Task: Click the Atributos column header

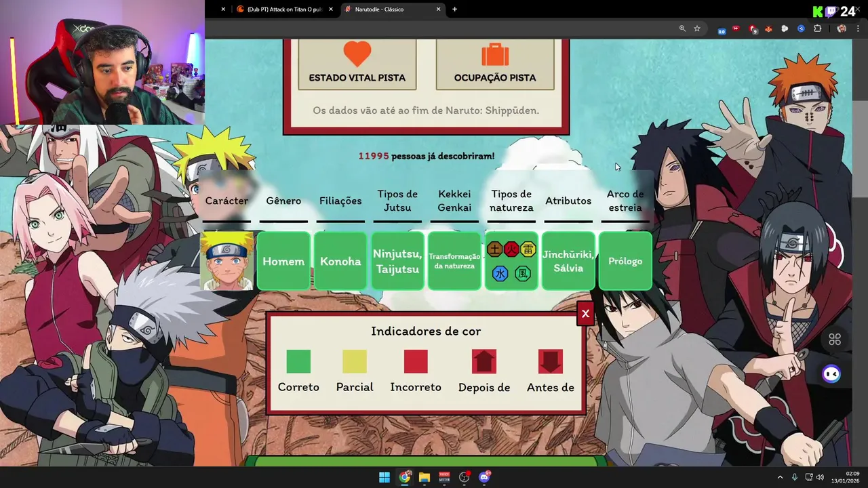Action: pyautogui.click(x=568, y=201)
